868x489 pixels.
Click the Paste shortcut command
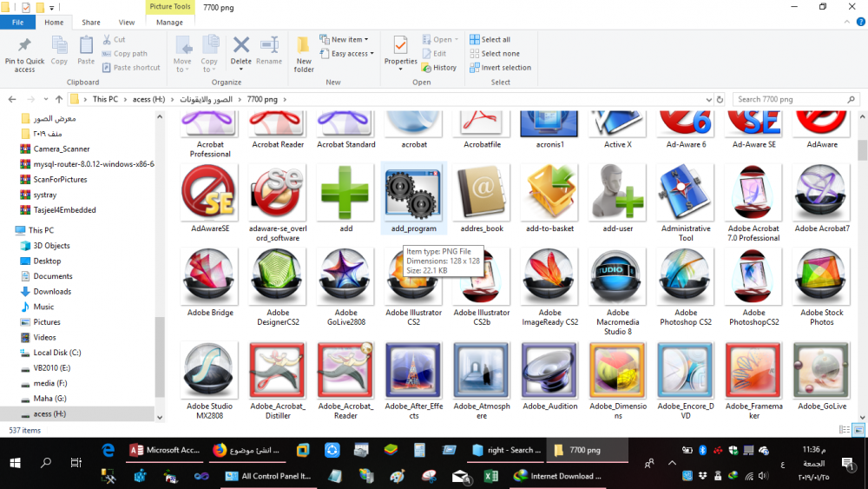pos(131,68)
